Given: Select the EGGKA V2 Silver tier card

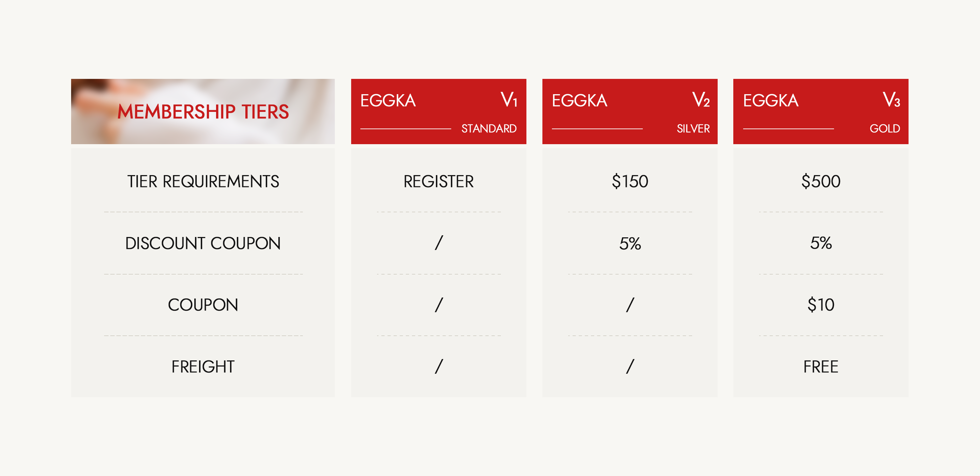Looking at the screenshot, I should point(630,112).
